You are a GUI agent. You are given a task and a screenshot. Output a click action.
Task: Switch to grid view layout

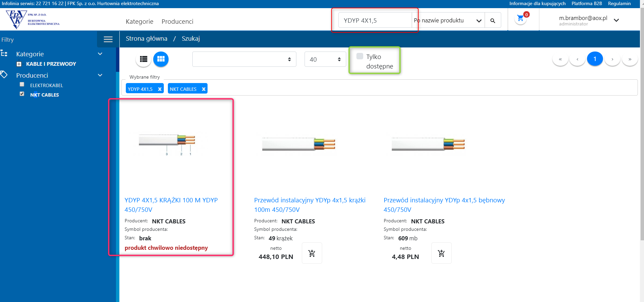161,59
